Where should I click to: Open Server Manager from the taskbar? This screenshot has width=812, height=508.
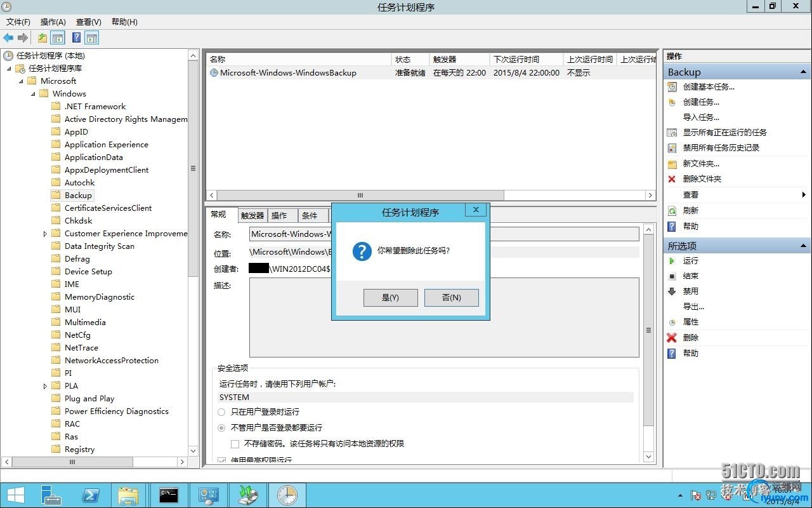coord(51,495)
